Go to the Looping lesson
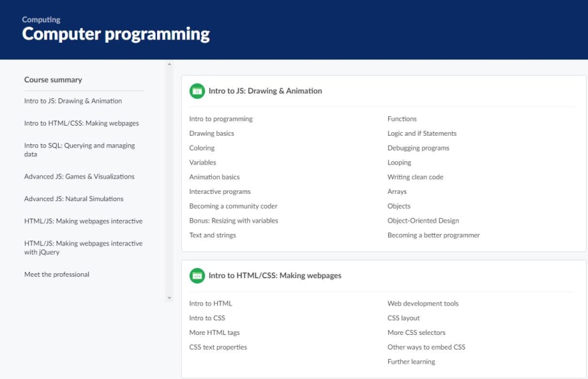 pos(400,162)
